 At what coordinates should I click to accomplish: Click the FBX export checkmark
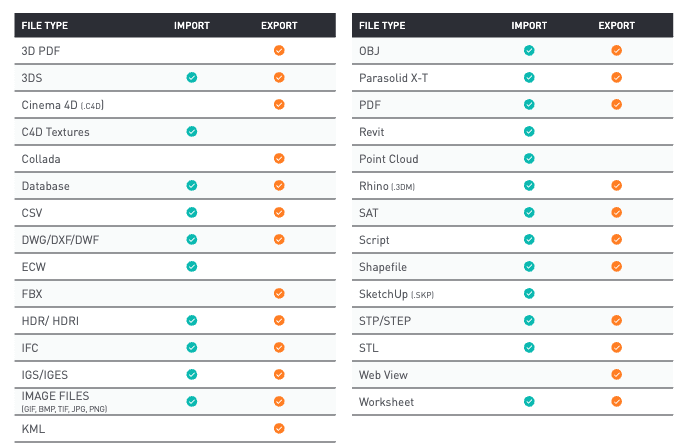click(279, 293)
